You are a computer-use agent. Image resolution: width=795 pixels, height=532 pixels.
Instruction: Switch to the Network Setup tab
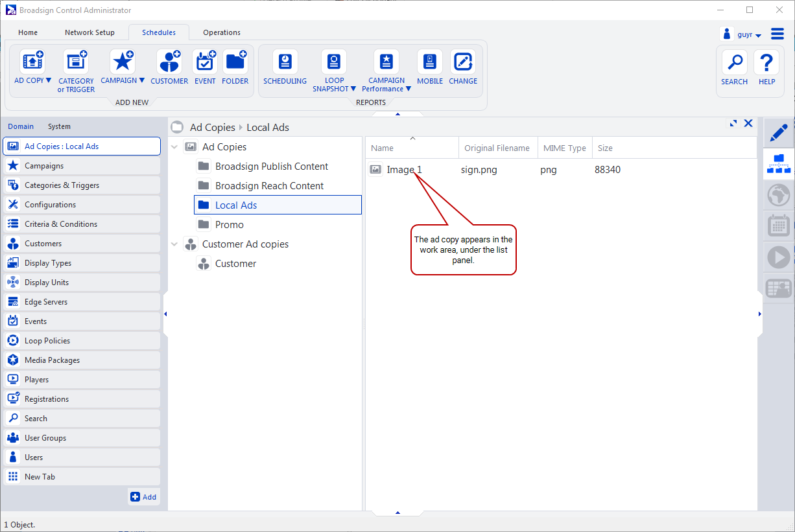[89, 32]
